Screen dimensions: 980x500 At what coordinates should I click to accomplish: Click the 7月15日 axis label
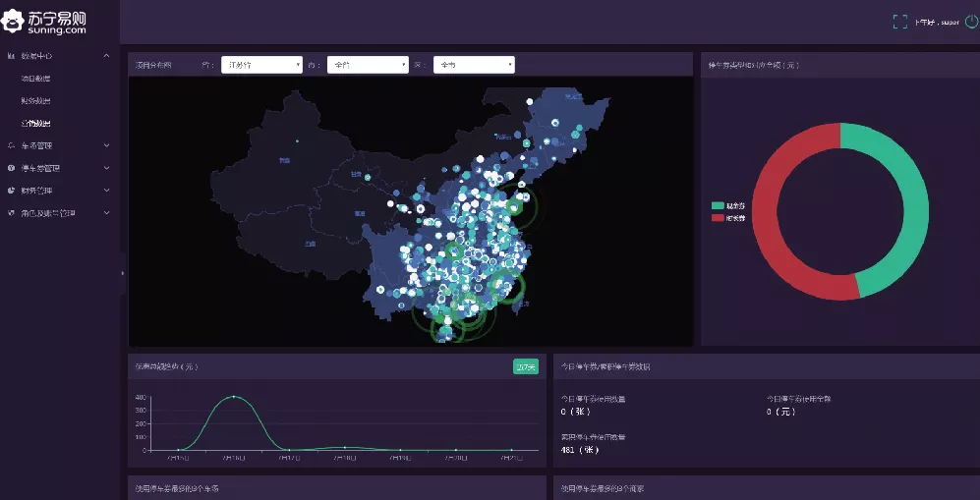coord(178,458)
